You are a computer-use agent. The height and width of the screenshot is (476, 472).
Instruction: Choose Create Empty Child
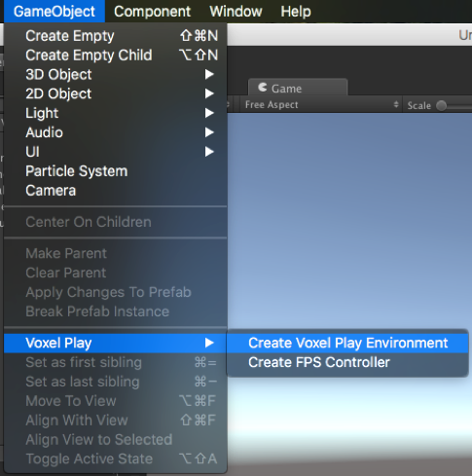point(116,55)
